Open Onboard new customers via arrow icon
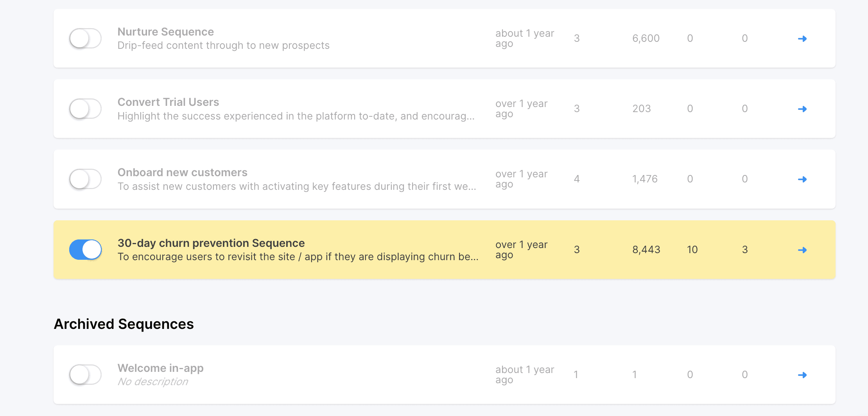868x416 pixels. pos(802,179)
